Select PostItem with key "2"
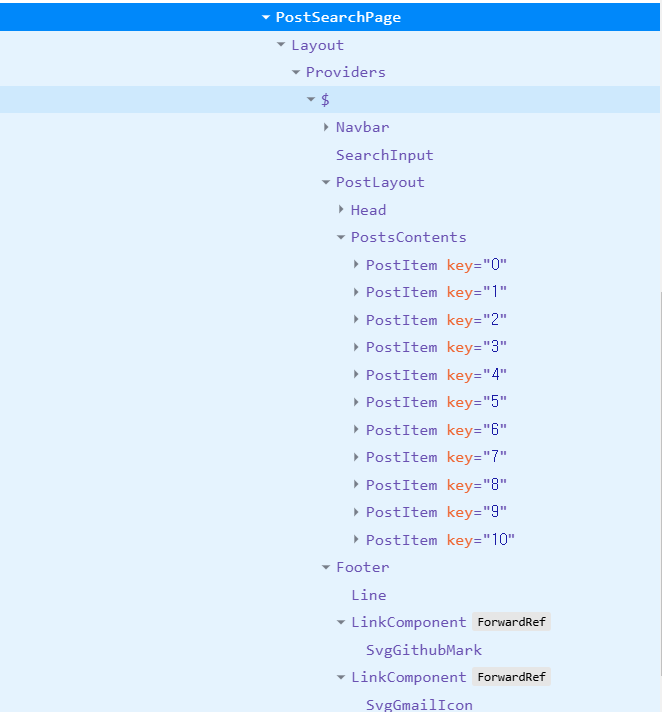 (436, 320)
